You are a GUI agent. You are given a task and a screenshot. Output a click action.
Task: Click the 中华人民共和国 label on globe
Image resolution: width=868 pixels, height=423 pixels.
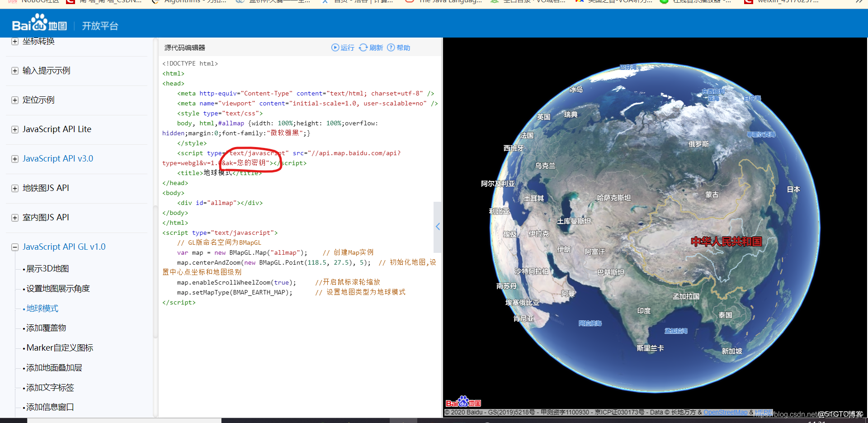pyautogui.click(x=726, y=242)
